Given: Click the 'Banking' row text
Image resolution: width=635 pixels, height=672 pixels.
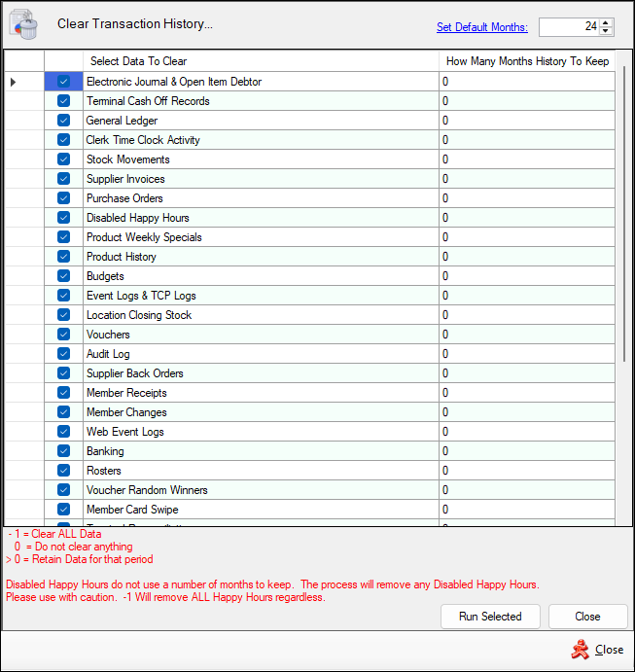Looking at the screenshot, I should [x=105, y=451].
